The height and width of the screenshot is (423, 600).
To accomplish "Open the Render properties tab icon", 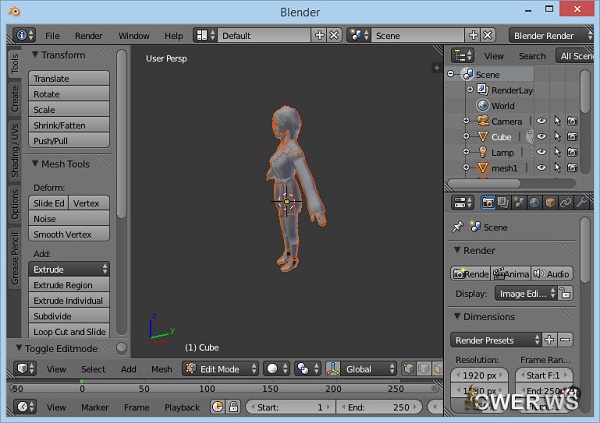I will pyautogui.click(x=488, y=202).
